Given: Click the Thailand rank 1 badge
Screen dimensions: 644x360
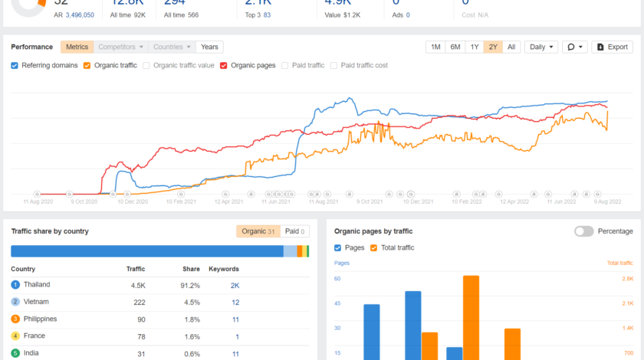Looking at the screenshot, I should (15, 285).
